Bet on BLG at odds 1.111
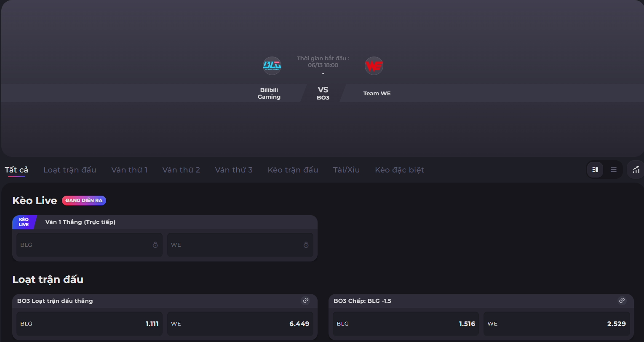The height and width of the screenshot is (342, 644). 89,324
